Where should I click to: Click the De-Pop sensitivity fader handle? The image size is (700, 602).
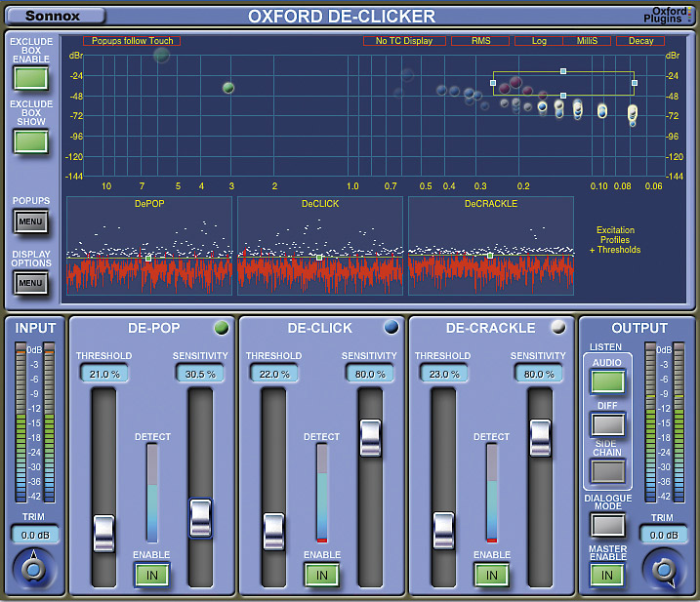point(200,518)
